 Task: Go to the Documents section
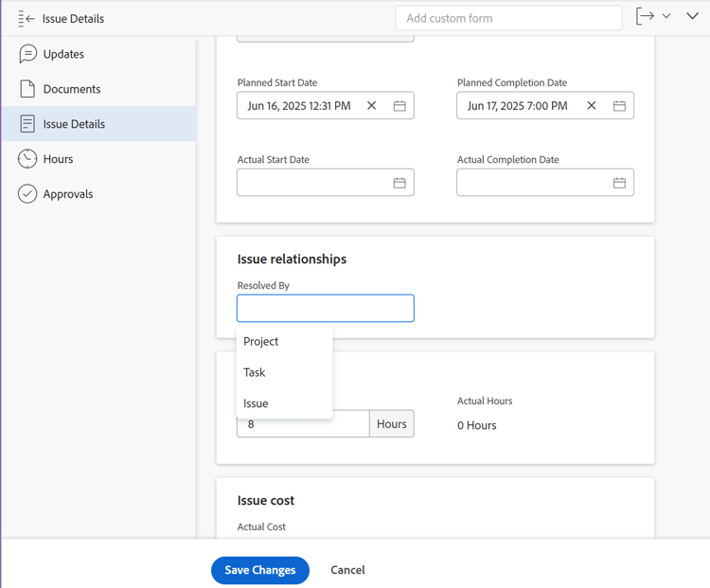[71, 89]
